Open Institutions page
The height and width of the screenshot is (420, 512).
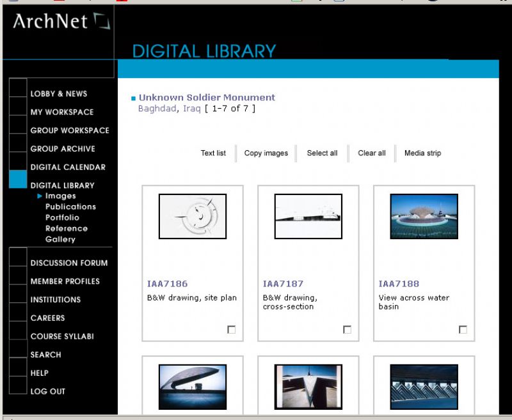pos(56,300)
